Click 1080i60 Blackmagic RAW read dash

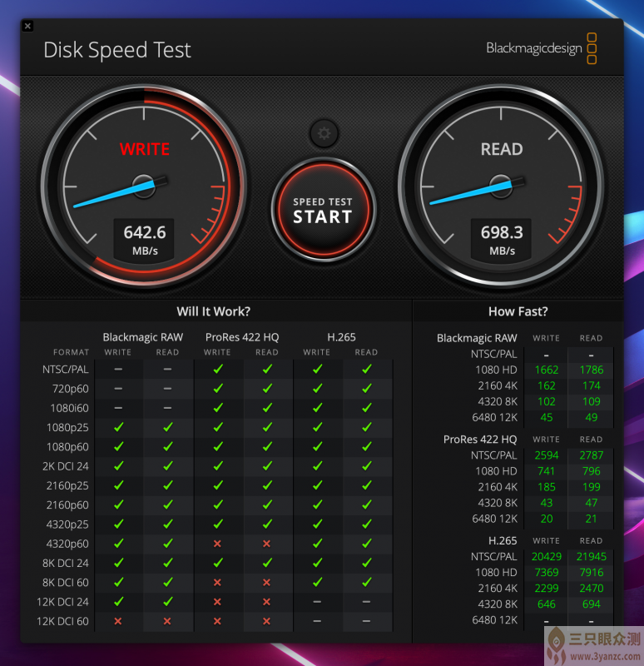click(167, 408)
